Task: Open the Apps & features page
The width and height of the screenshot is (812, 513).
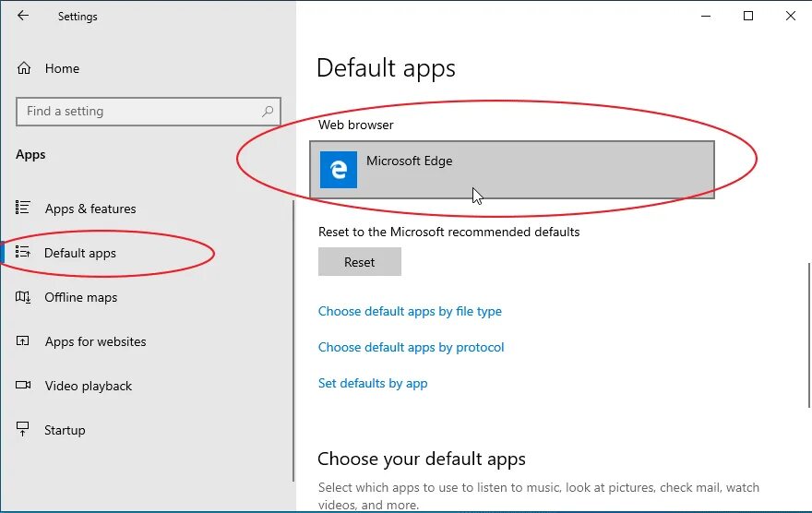Action: (90, 209)
